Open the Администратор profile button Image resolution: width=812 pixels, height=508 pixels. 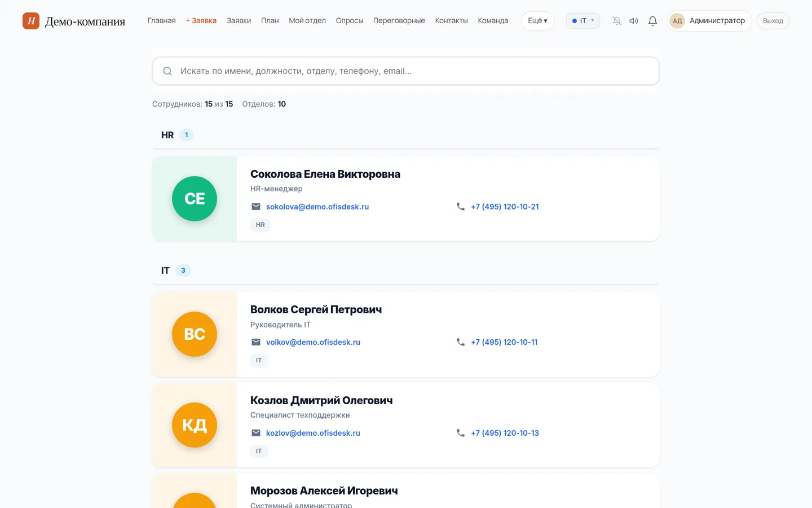pyautogui.click(x=709, y=21)
